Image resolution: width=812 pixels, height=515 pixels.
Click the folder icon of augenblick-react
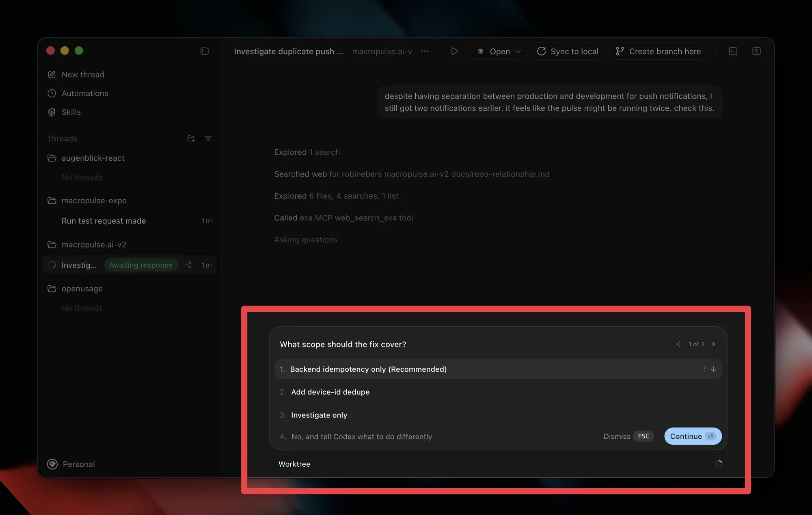coord(52,158)
